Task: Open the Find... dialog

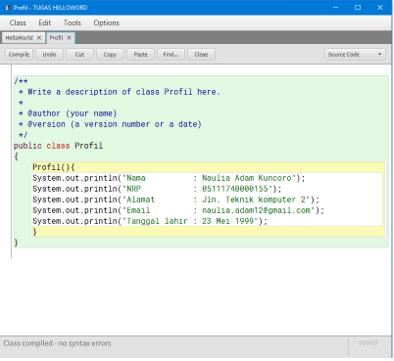Action: (171, 54)
